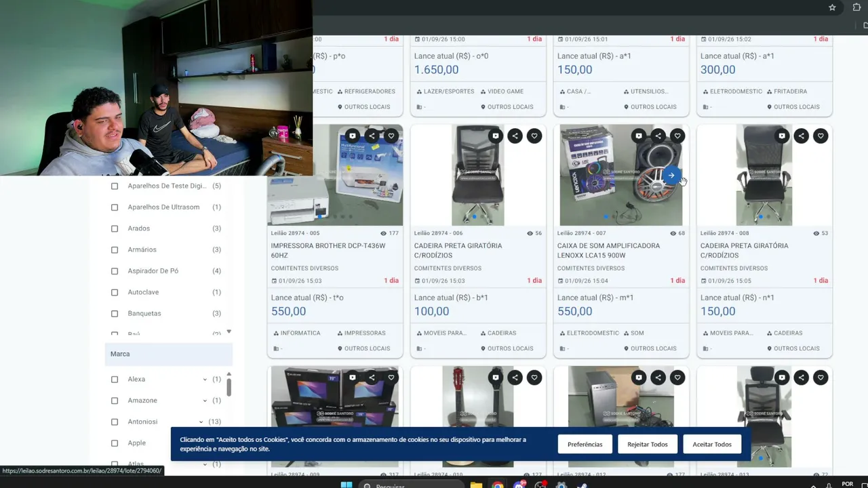Viewport: 868px width, 488px height.
Task: Click the Leilão 28974 - 007 label
Action: [582, 233]
